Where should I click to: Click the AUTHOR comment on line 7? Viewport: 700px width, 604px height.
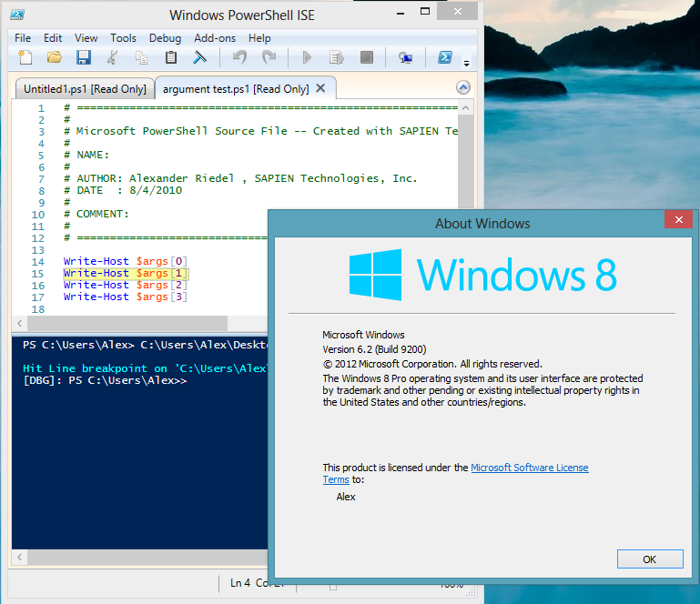tap(240, 178)
